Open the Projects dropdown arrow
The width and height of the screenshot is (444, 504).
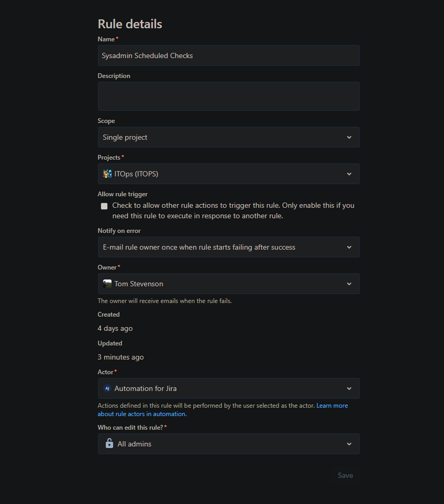(x=349, y=174)
